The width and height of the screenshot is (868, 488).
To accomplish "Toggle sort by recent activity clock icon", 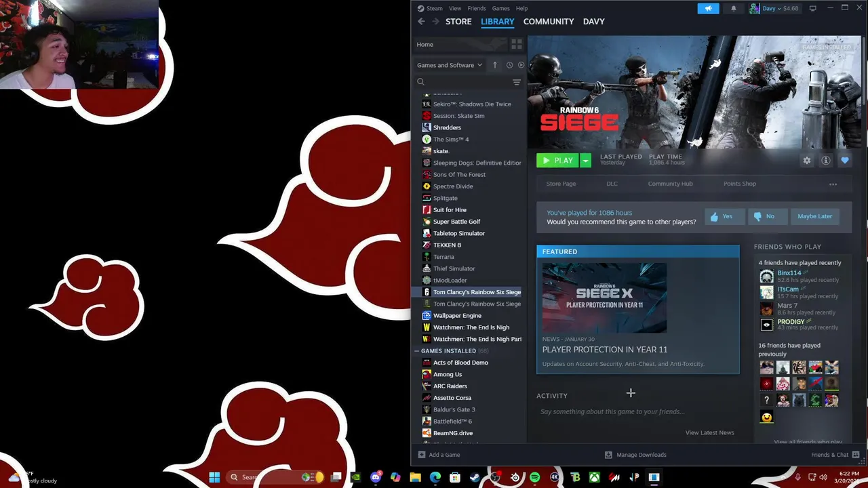I will (509, 65).
